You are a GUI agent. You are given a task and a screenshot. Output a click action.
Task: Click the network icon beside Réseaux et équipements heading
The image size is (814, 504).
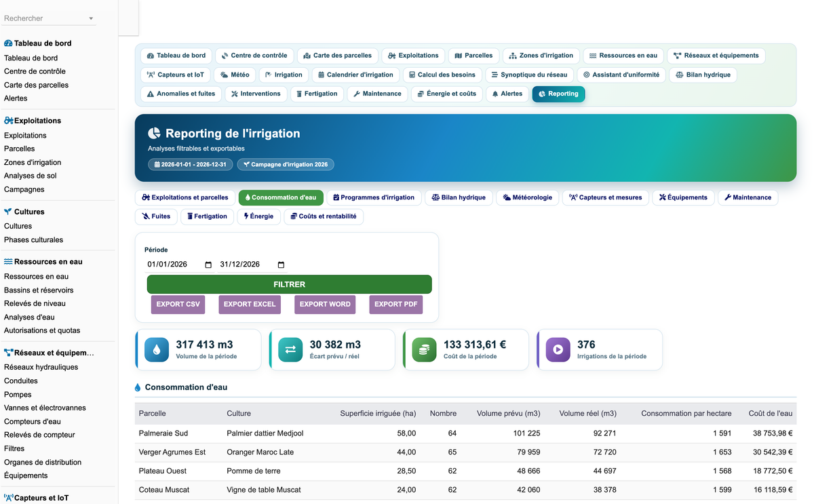click(x=8, y=353)
